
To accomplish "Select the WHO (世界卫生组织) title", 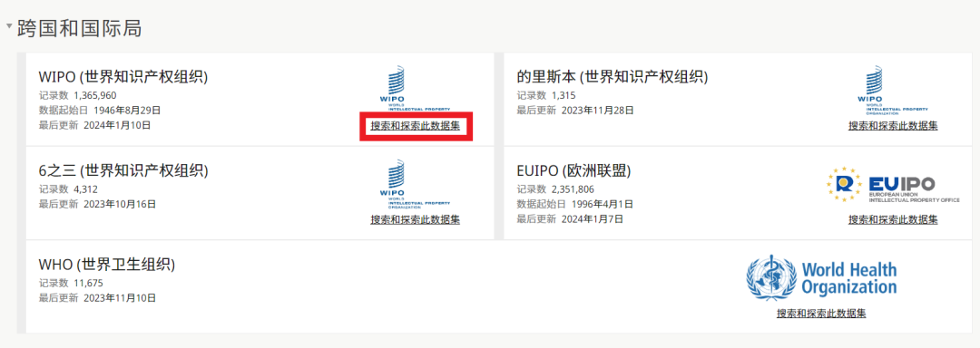I will pyautogui.click(x=107, y=265).
